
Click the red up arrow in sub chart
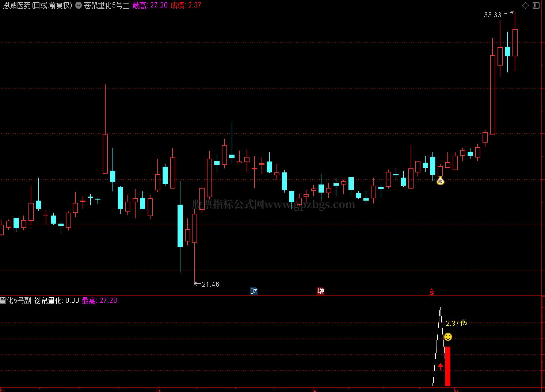tap(441, 366)
